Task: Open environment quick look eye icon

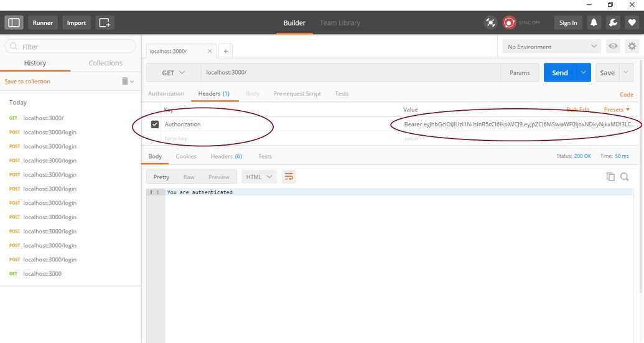Action: point(613,46)
